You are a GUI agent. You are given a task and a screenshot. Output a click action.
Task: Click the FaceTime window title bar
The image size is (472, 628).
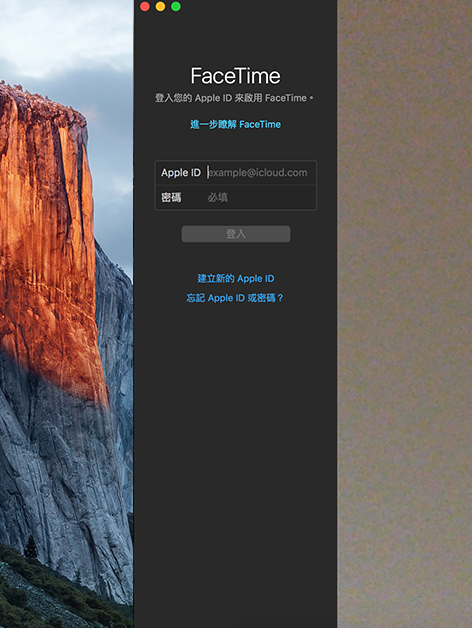click(256, 6)
